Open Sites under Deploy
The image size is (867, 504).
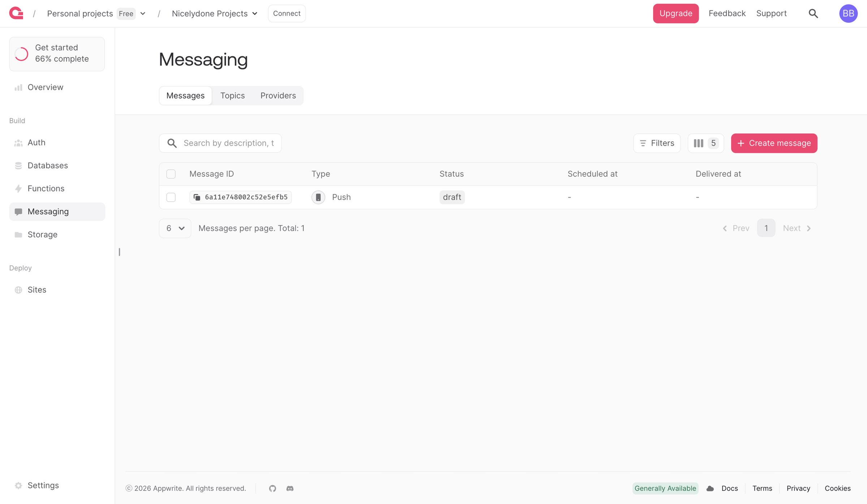coord(57,290)
